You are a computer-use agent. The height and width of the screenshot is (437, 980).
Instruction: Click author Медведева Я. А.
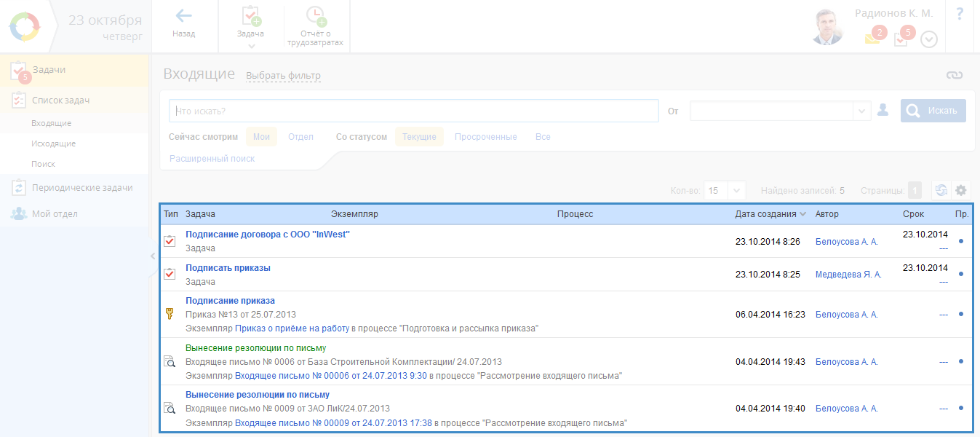click(x=848, y=275)
